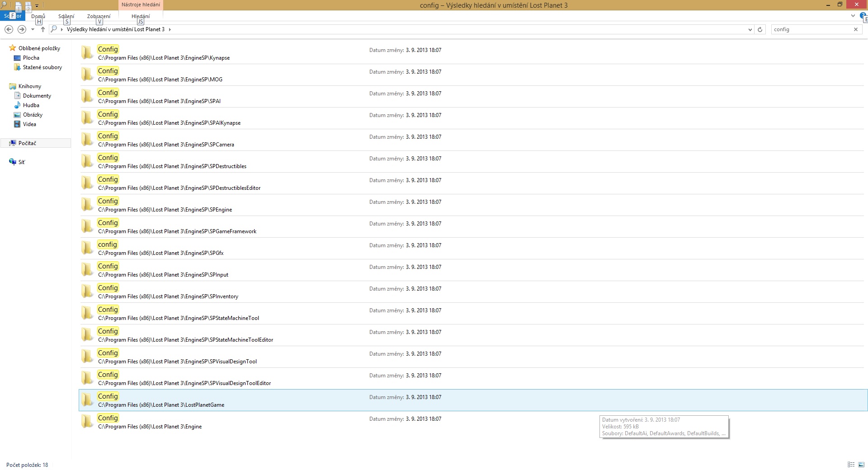Click the folder icon of EngineSP\SPDestructibles Config

pos(87,161)
